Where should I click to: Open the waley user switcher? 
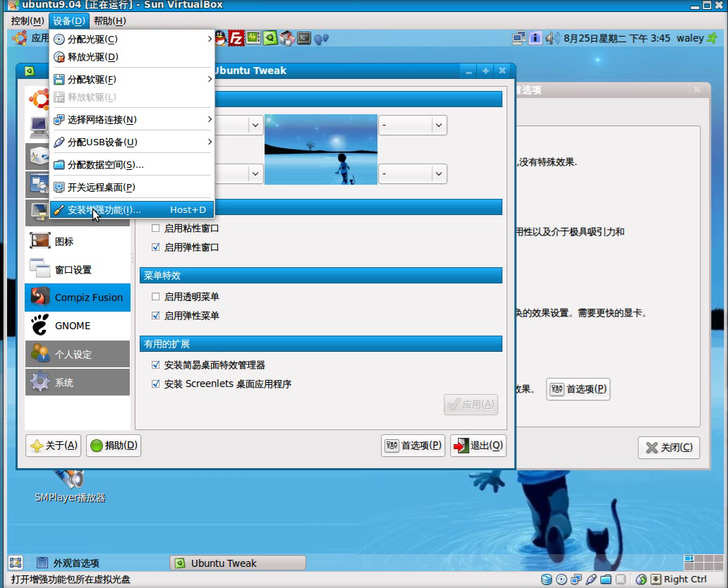coord(690,38)
